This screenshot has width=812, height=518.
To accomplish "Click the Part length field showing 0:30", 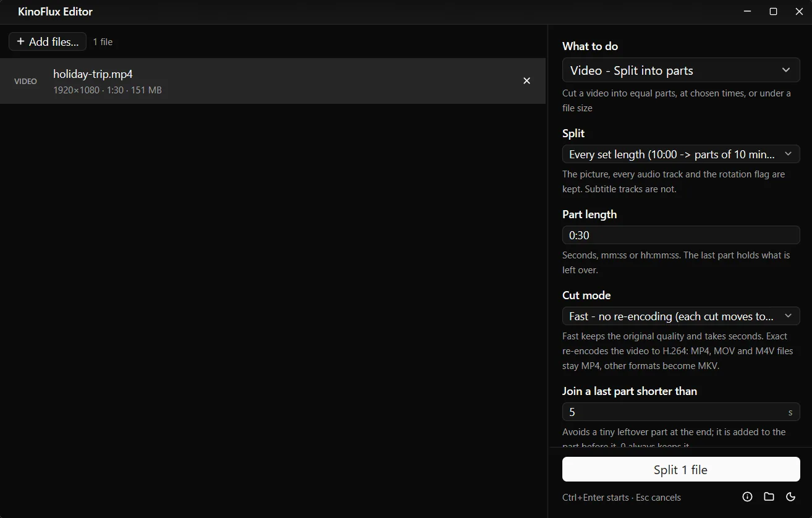I will click(681, 235).
